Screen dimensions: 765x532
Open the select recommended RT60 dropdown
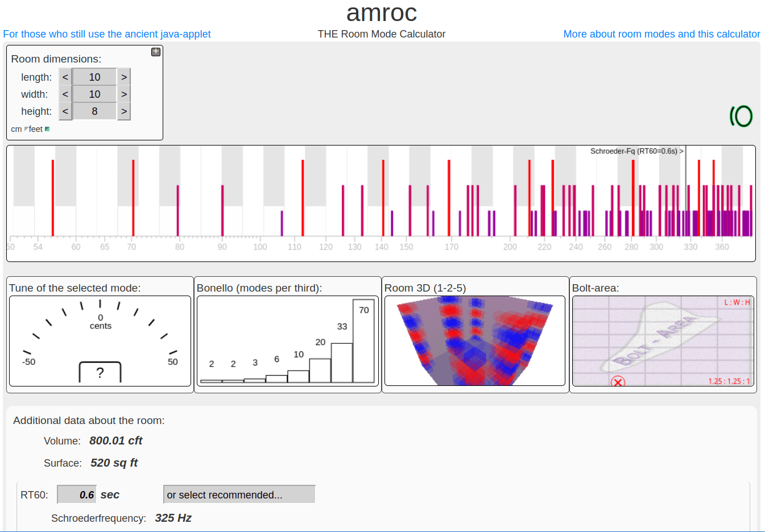click(239, 494)
